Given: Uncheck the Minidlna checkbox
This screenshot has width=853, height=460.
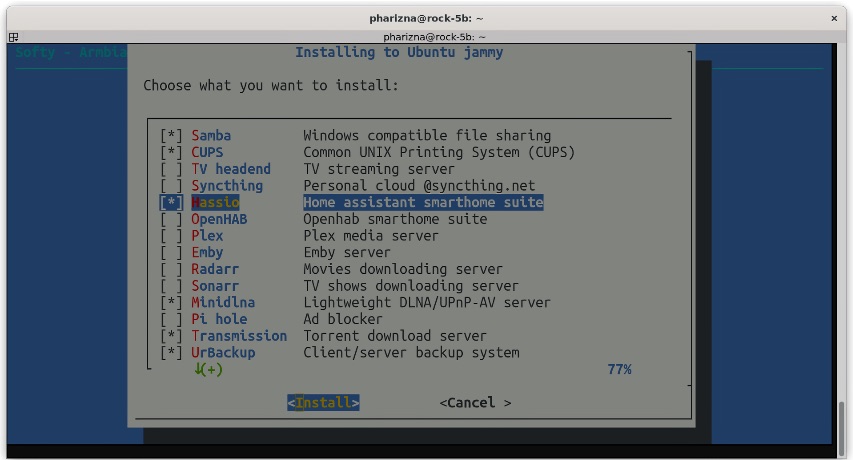Looking at the screenshot, I should 171,302.
